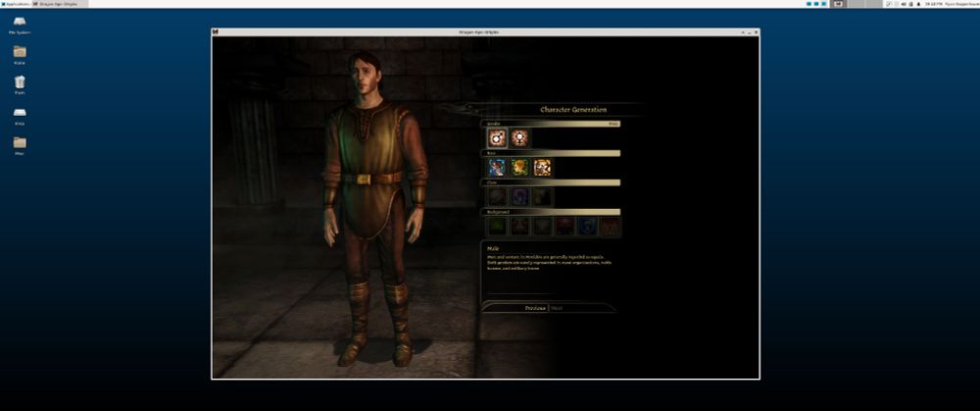
Task: Click the male character model preview
Action: tap(375, 208)
